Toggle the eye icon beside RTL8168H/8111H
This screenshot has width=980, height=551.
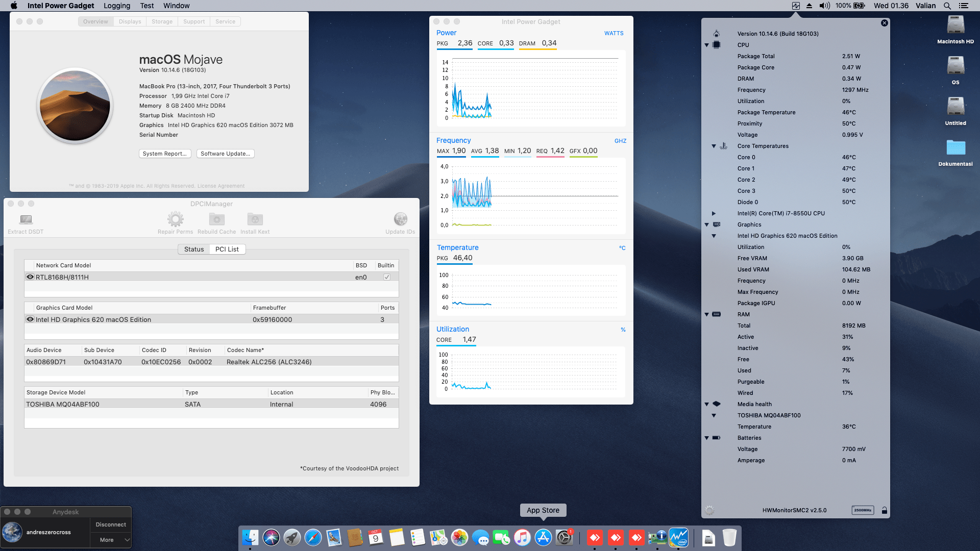(30, 277)
